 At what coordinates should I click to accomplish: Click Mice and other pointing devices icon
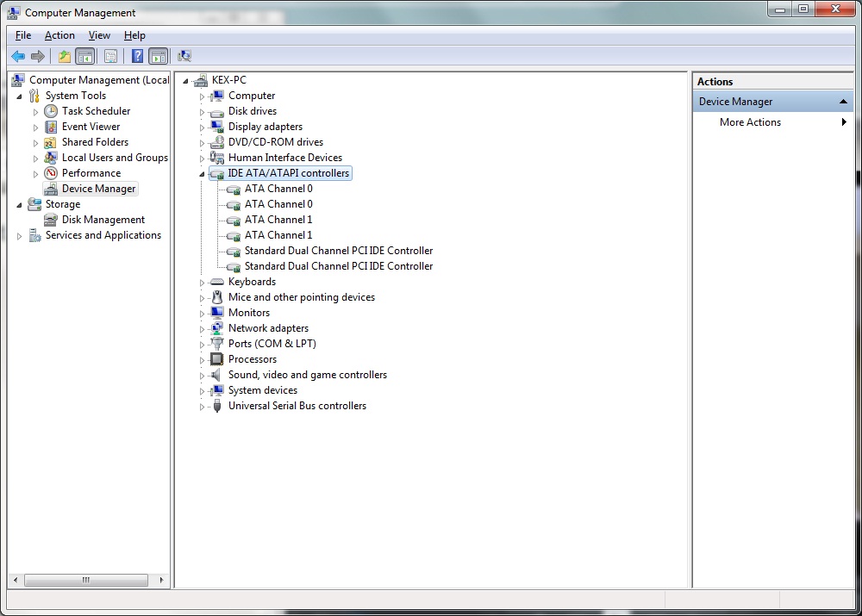[x=217, y=297]
